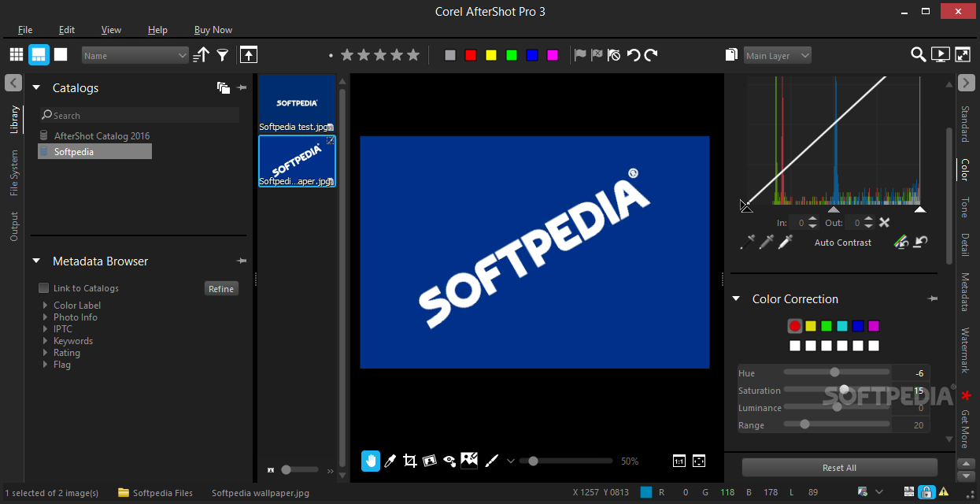Switch to the Tone tab
980x504 pixels.
964,207
